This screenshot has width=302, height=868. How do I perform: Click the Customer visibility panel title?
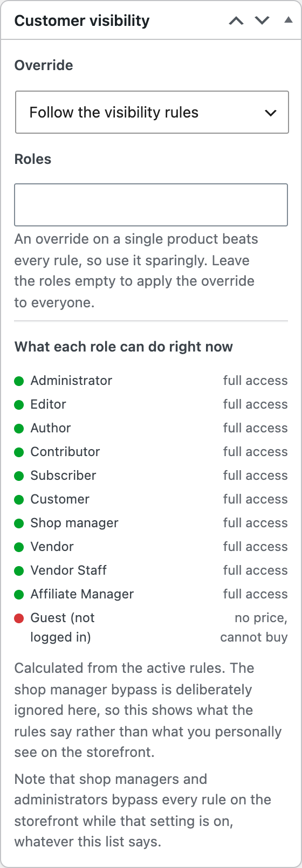point(82,20)
